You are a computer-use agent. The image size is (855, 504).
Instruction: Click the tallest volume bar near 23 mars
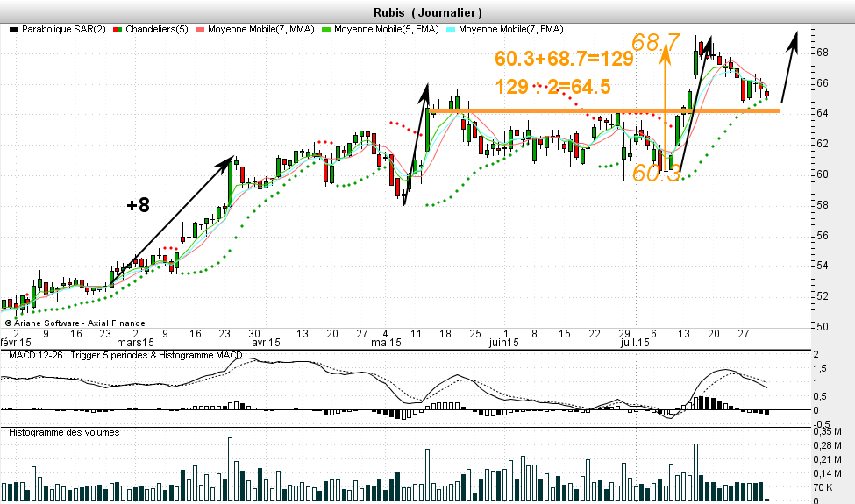(230, 469)
